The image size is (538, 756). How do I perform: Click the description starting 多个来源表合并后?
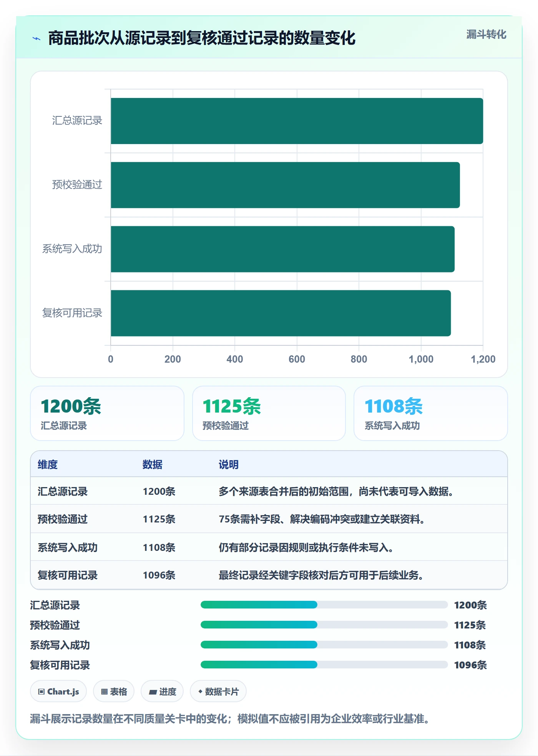(x=336, y=491)
